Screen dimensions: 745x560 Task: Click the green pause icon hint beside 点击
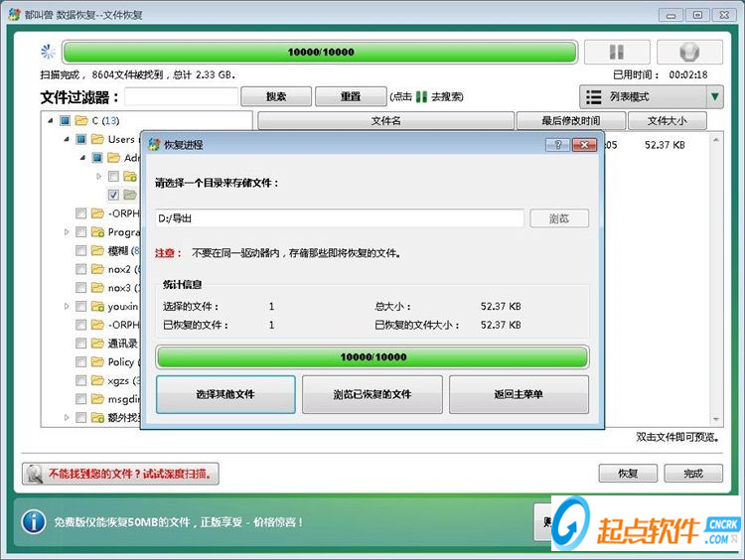coord(421,97)
